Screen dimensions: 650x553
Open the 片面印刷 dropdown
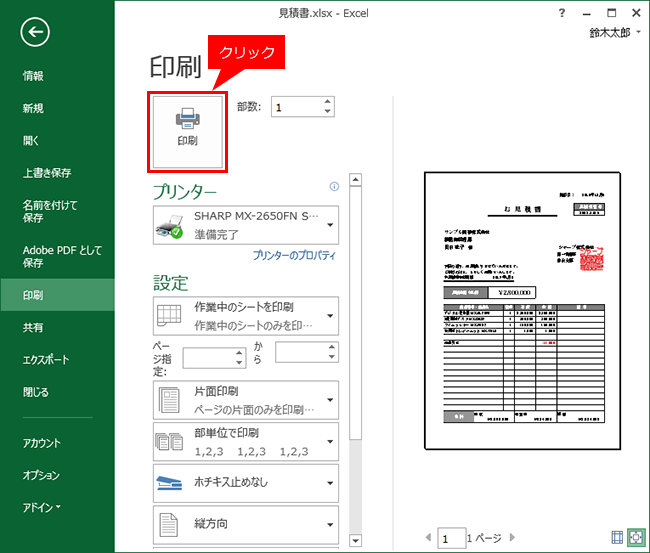point(246,400)
